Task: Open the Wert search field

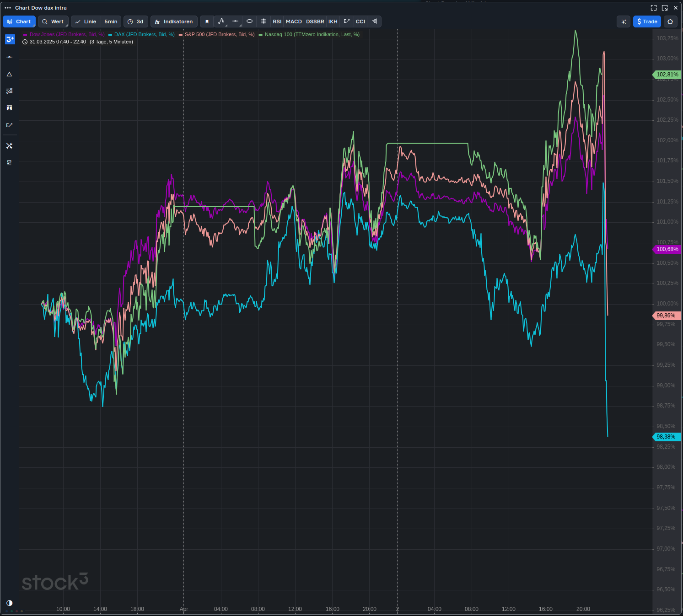Action: point(53,21)
